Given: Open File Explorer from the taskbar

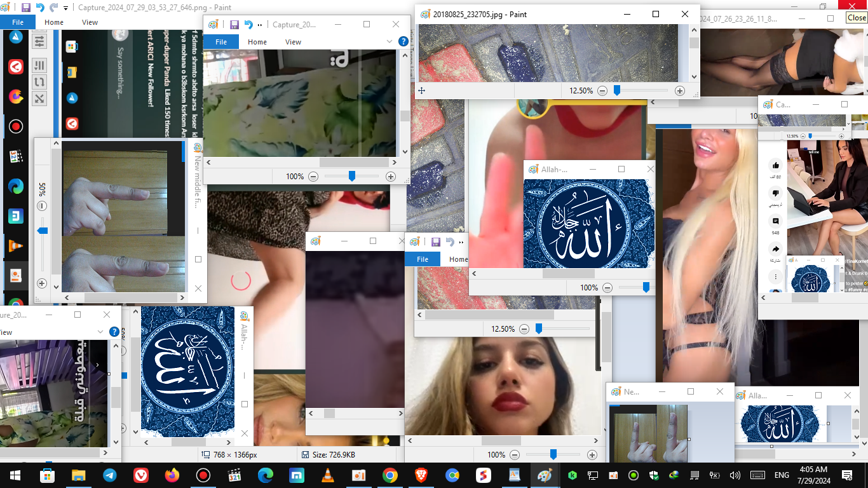Looking at the screenshot, I should (78, 475).
